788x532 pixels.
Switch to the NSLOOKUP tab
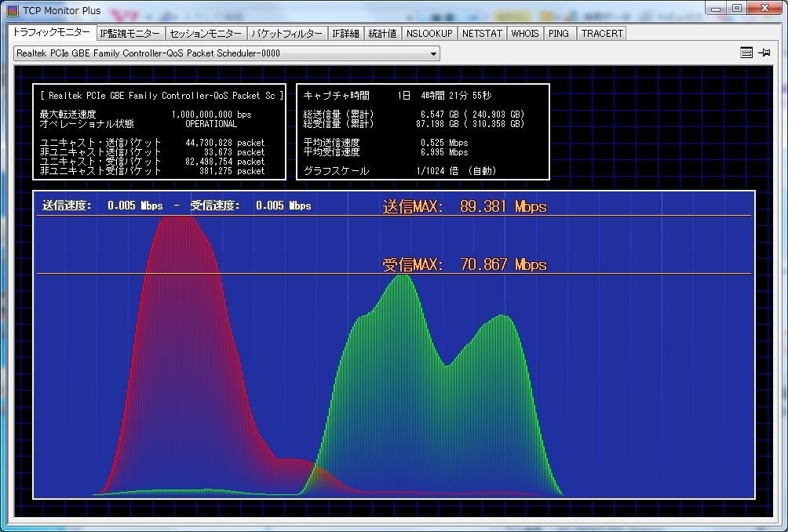[429, 34]
